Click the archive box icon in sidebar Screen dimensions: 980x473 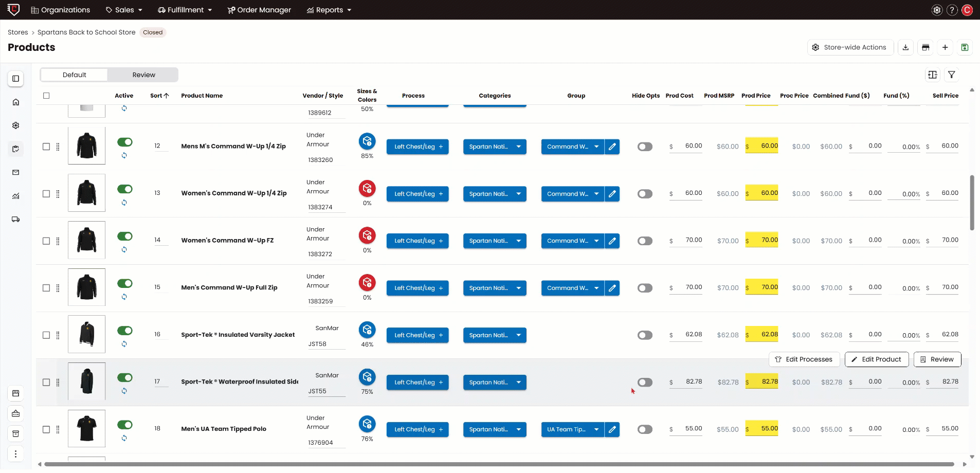pyautogui.click(x=16, y=433)
